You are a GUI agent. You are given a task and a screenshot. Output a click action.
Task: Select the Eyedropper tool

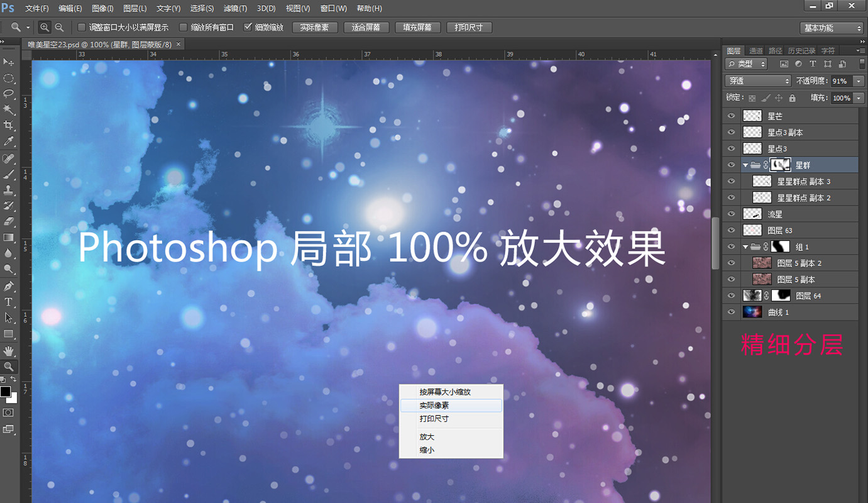pyautogui.click(x=9, y=141)
